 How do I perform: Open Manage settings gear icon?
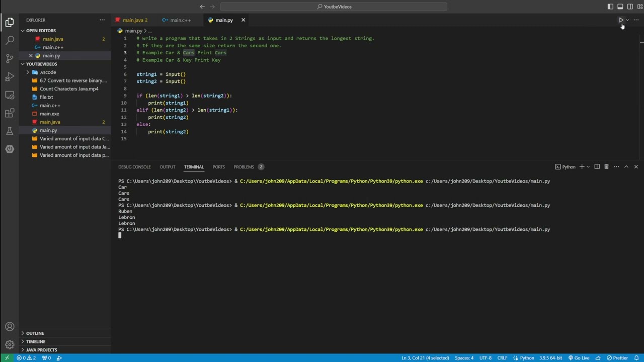click(x=10, y=345)
